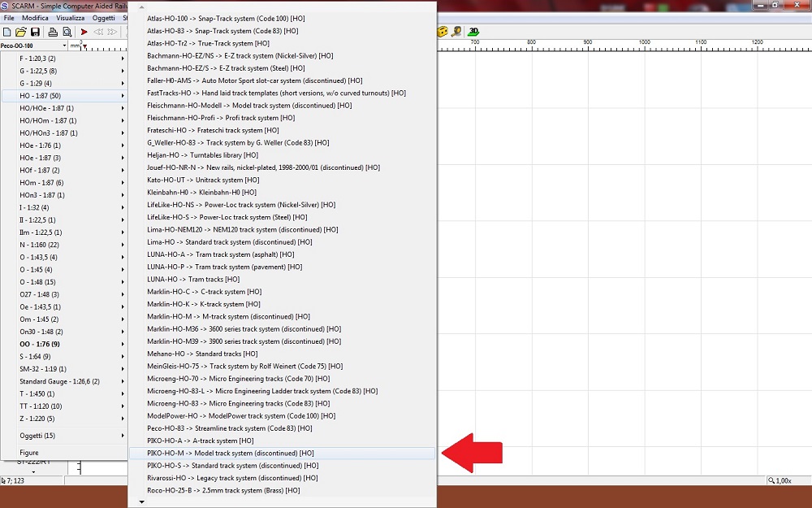Click the Print icon in toolbar
Viewport: 812px width, 508px height.
click(x=53, y=32)
